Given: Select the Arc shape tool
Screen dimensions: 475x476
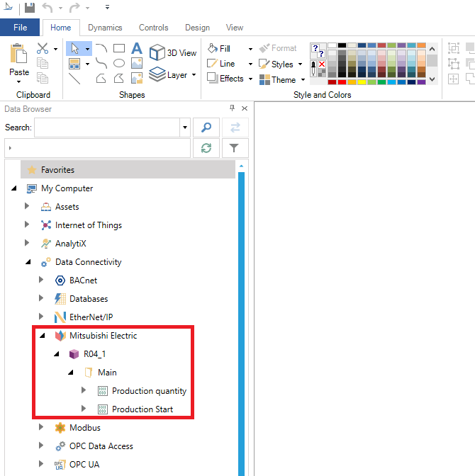Looking at the screenshot, I should coord(101,48).
